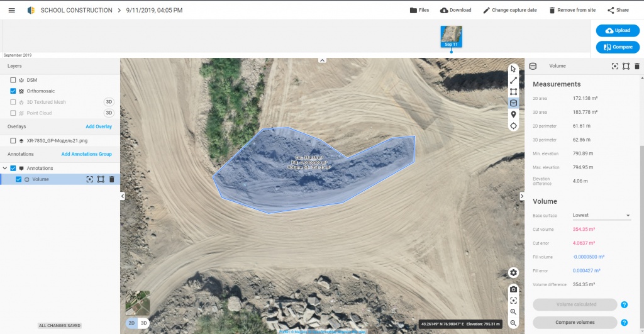The height and width of the screenshot is (334, 644).
Task: Switch basemap using the minimap thumbnail
Action: click(138, 303)
